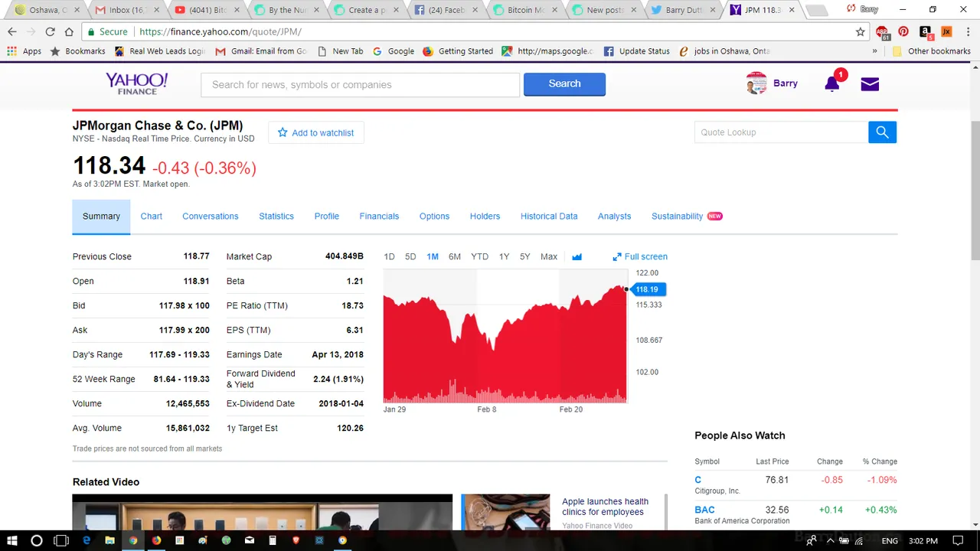The height and width of the screenshot is (551, 980).
Task: Open the Options tab
Action: [x=434, y=217]
